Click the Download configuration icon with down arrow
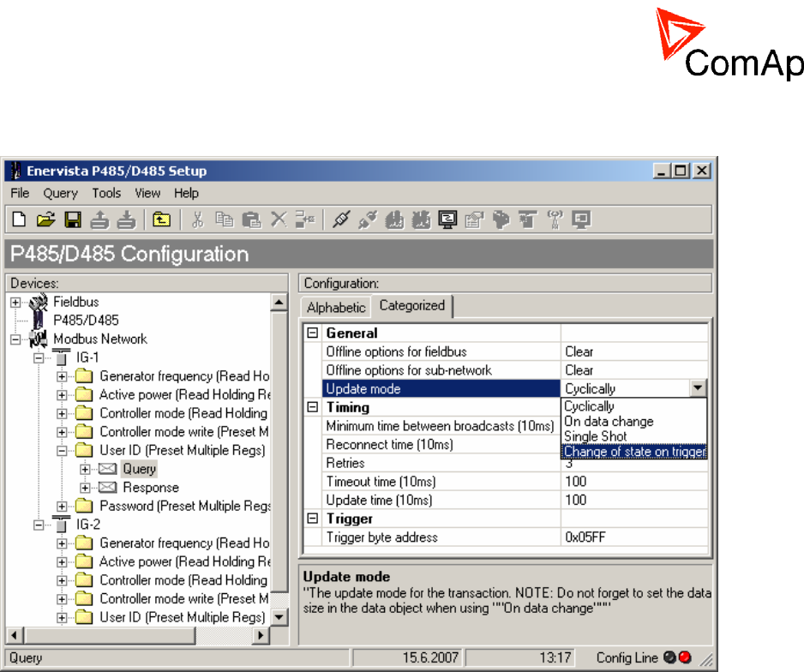 [126, 219]
